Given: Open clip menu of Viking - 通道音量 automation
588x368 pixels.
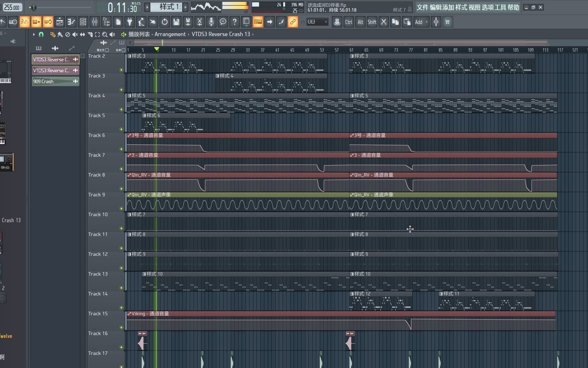Looking at the screenshot, I should point(129,314).
